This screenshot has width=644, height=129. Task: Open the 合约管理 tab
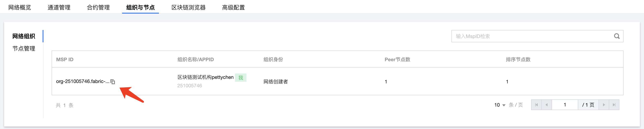click(x=98, y=8)
